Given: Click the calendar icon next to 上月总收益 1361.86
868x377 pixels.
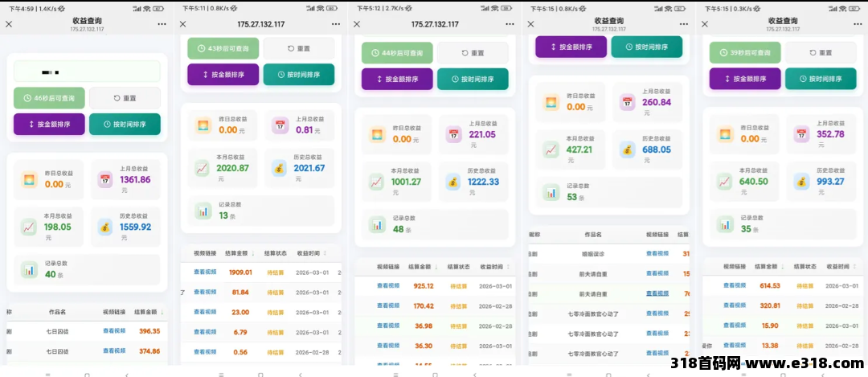Looking at the screenshot, I should [104, 179].
